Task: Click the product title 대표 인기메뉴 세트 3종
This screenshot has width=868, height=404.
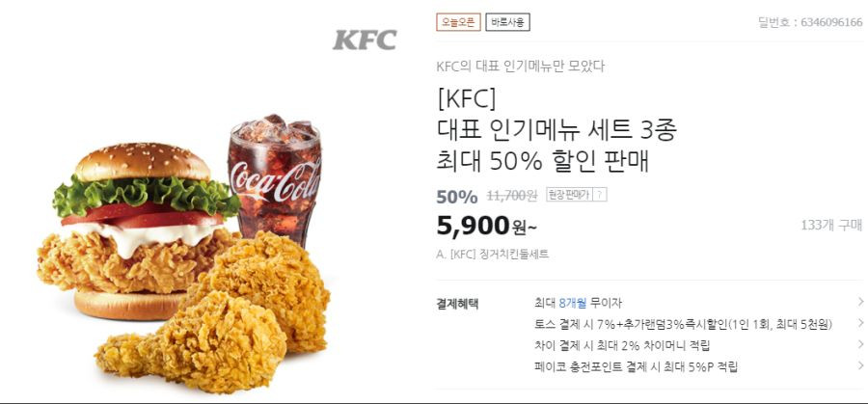Action: click(x=556, y=131)
